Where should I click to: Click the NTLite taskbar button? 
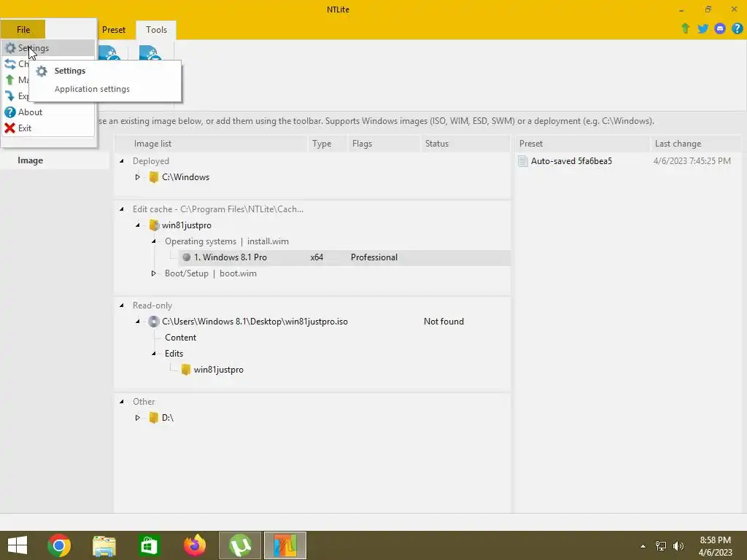[285, 545]
